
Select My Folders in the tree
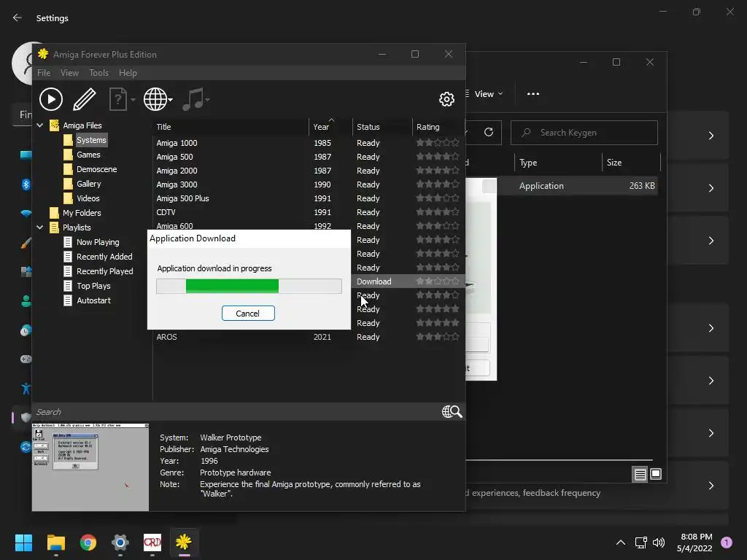[x=82, y=213]
